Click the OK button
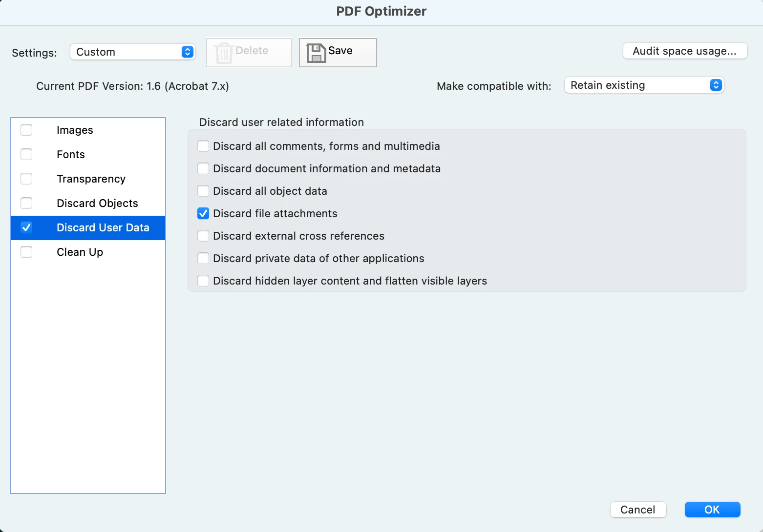 (712, 510)
